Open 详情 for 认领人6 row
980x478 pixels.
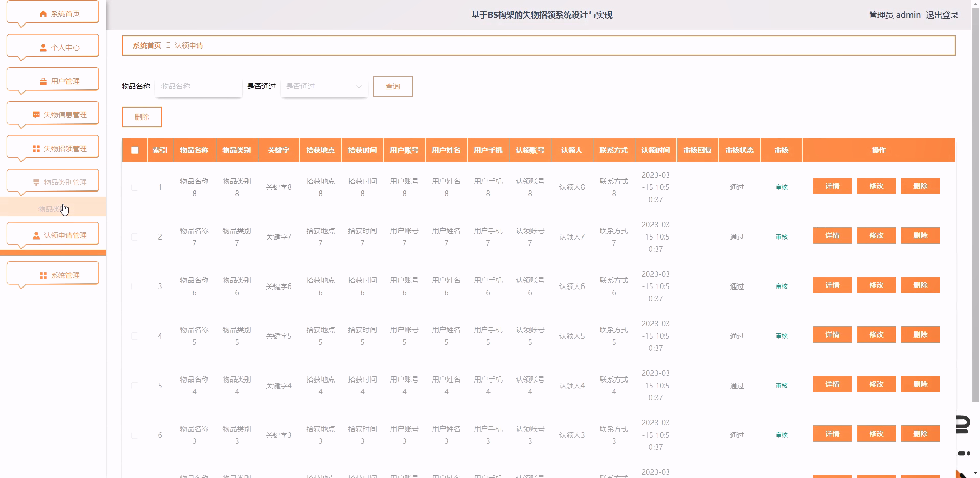click(833, 285)
